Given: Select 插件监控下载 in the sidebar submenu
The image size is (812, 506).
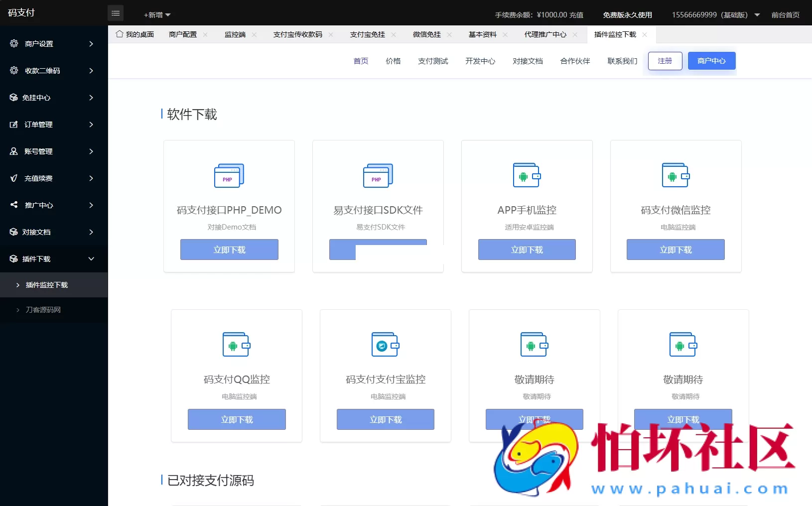Looking at the screenshot, I should pyautogui.click(x=47, y=285).
